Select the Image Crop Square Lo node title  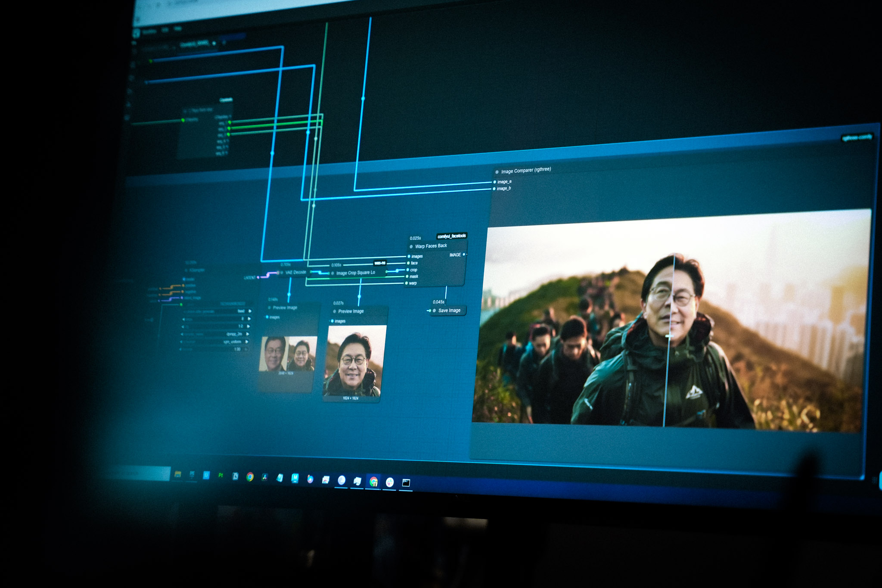[355, 273]
